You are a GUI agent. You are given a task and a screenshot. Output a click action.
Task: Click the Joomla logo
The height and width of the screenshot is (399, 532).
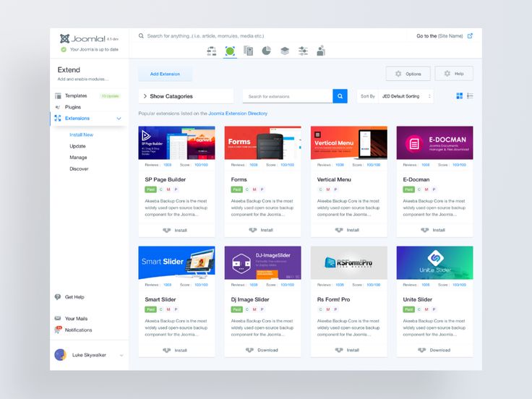(x=83, y=39)
